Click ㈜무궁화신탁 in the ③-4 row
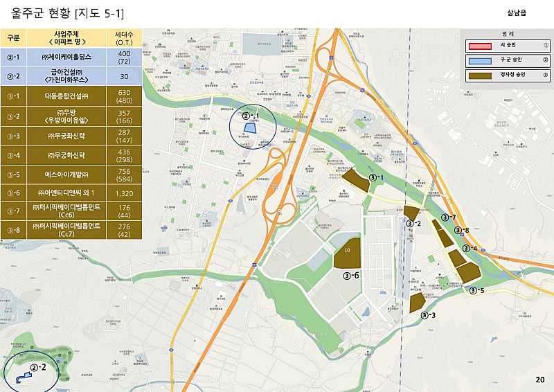The height and width of the screenshot is (392, 554). (66, 155)
